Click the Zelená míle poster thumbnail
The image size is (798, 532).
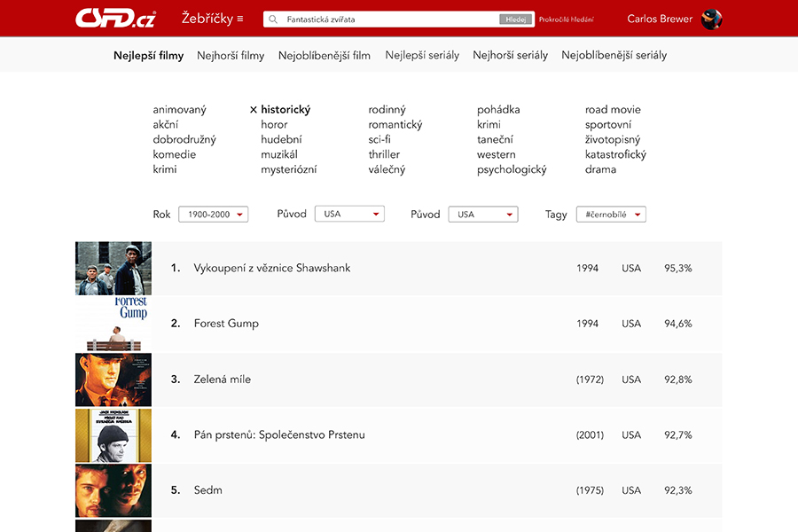click(x=113, y=379)
